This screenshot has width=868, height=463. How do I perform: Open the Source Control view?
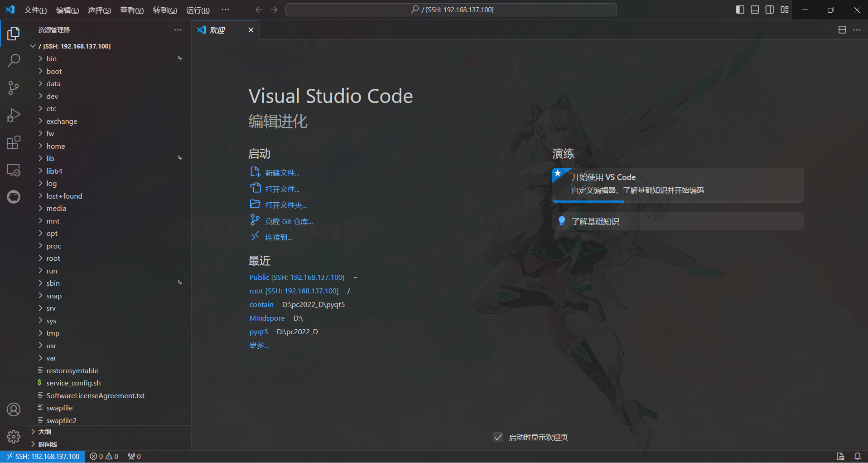point(14,88)
